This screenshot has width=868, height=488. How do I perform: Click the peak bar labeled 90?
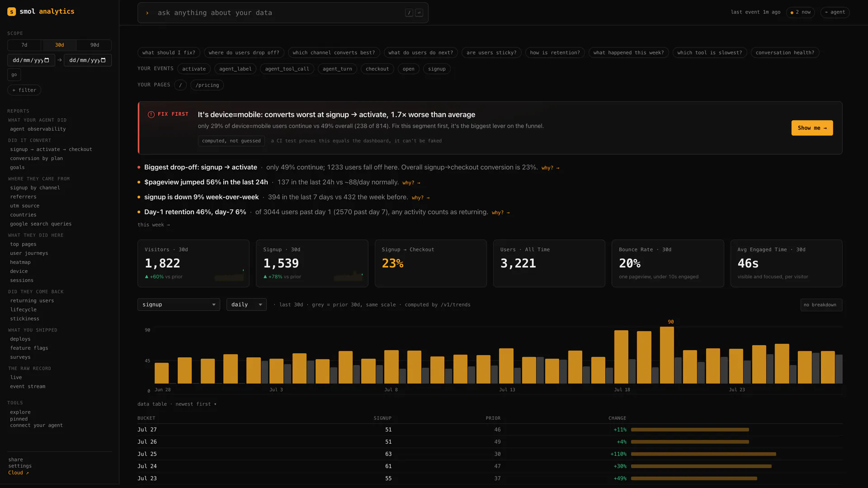667,355
